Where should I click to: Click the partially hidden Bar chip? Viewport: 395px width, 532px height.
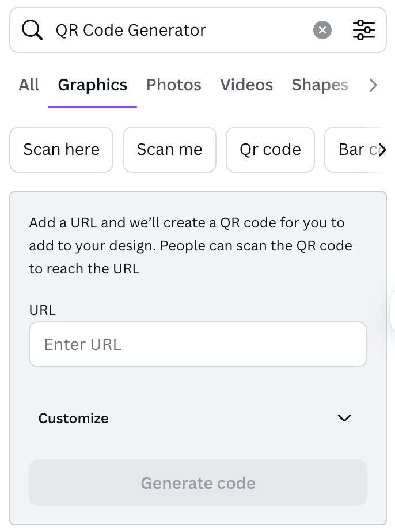[x=356, y=150]
